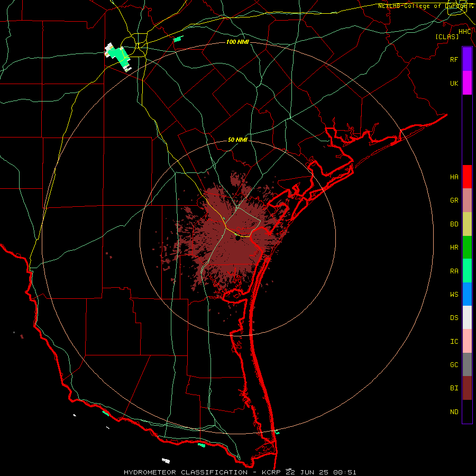This screenshot has height=476, width=476.
Task: Select the IC light pink legend swatch
Action: point(467,341)
